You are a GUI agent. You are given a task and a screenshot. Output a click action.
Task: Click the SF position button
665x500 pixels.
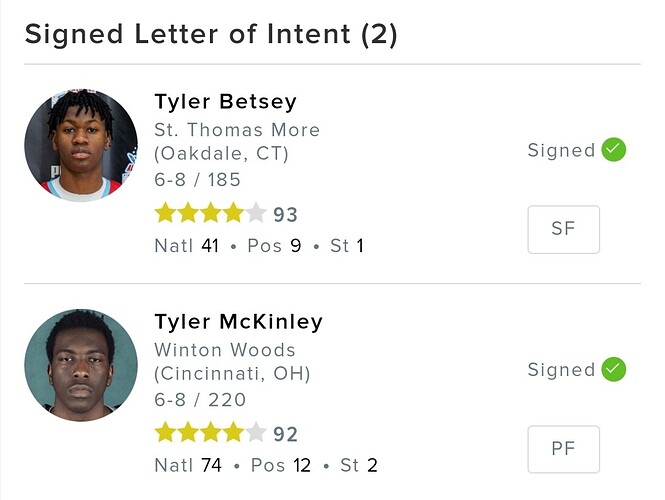[563, 229]
